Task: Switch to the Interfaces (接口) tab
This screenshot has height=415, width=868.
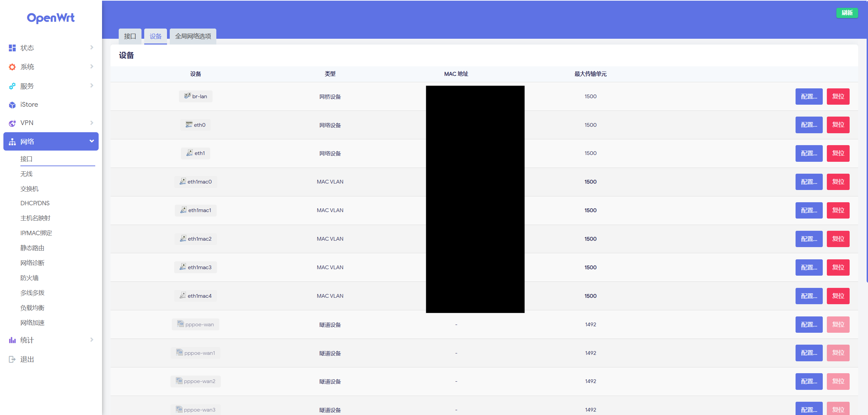Action: pyautogui.click(x=130, y=36)
